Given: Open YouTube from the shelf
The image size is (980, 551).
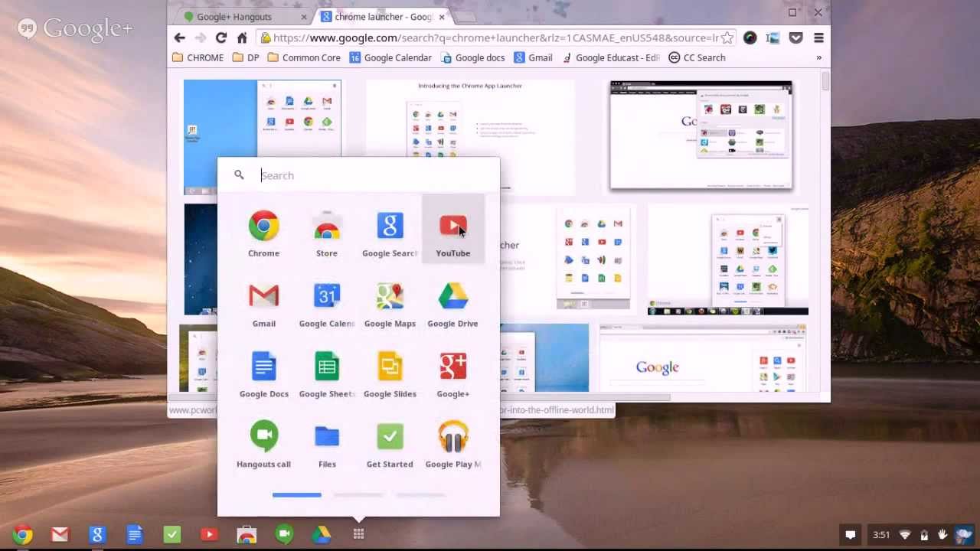Looking at the screenshot, I should tap(209, 535).
